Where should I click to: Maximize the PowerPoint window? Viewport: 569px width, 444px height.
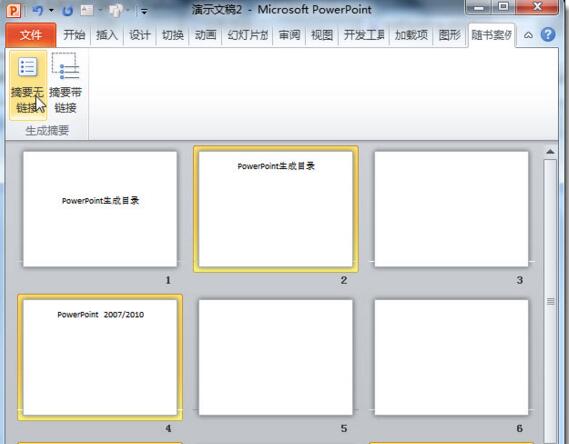503,7
